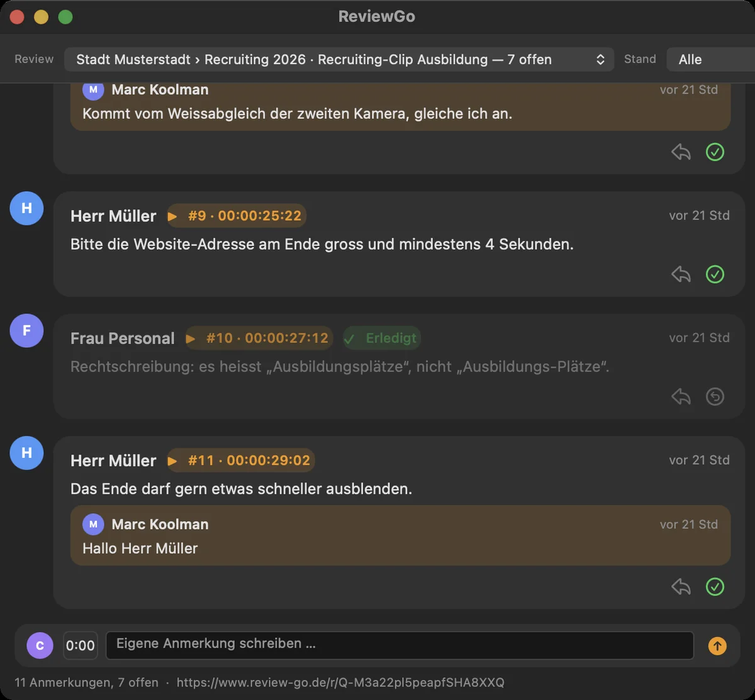
Task: Click Herr Müller's avatar on comment #9
Action: [x=26, y=208]
